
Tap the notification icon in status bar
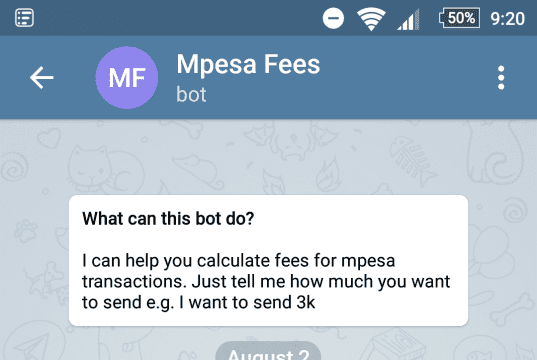(24, 18)
